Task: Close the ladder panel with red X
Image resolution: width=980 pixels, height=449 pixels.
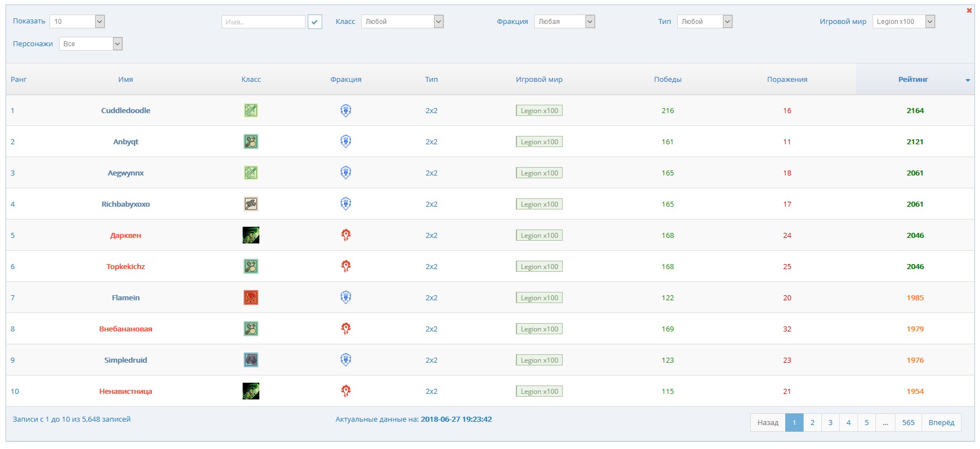Action: [969, 10]
